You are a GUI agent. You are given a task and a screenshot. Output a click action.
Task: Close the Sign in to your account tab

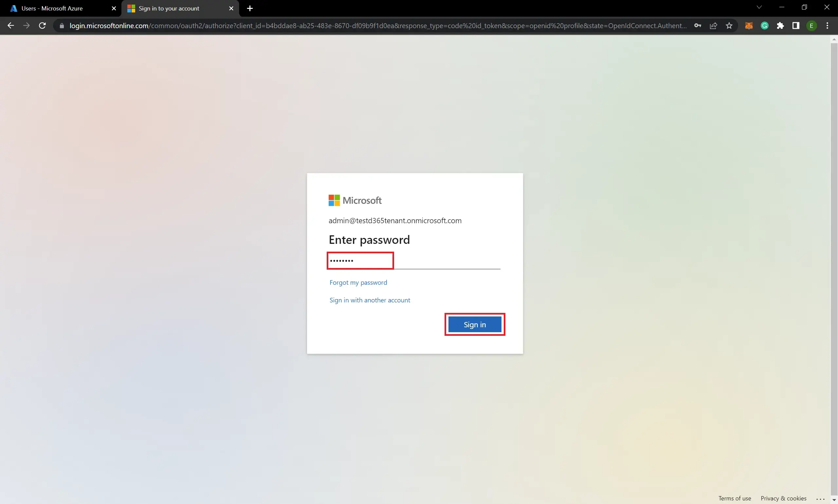coord(231,9)
